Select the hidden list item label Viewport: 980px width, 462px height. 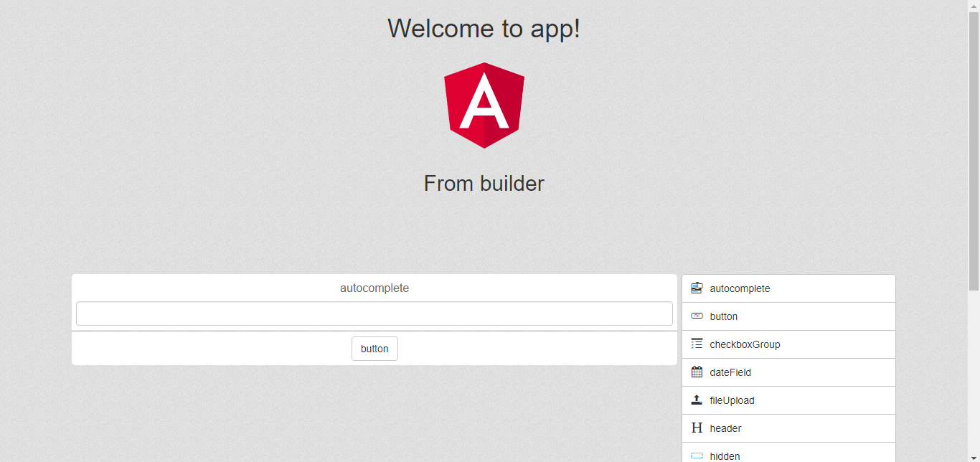(725, 456)
